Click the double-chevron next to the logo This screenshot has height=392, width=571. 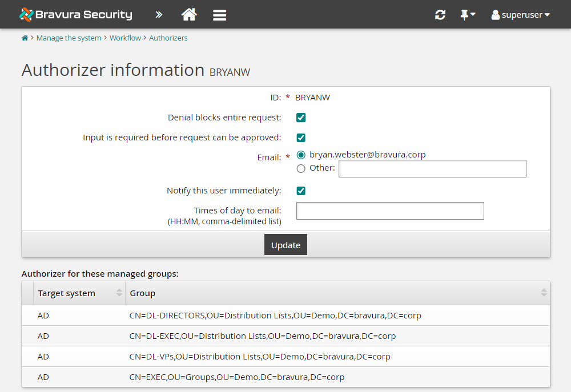pos(159,14)
